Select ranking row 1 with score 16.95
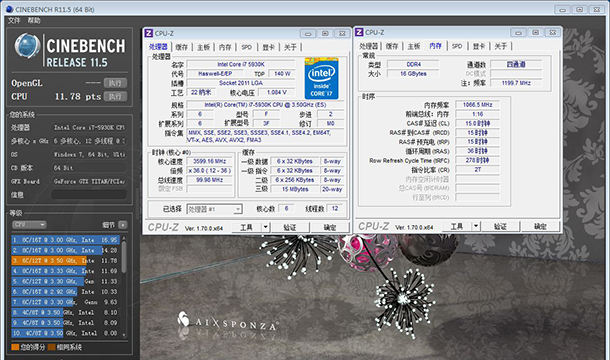Image resolution: width=610 pixels, height=360 pixels. 65,240
